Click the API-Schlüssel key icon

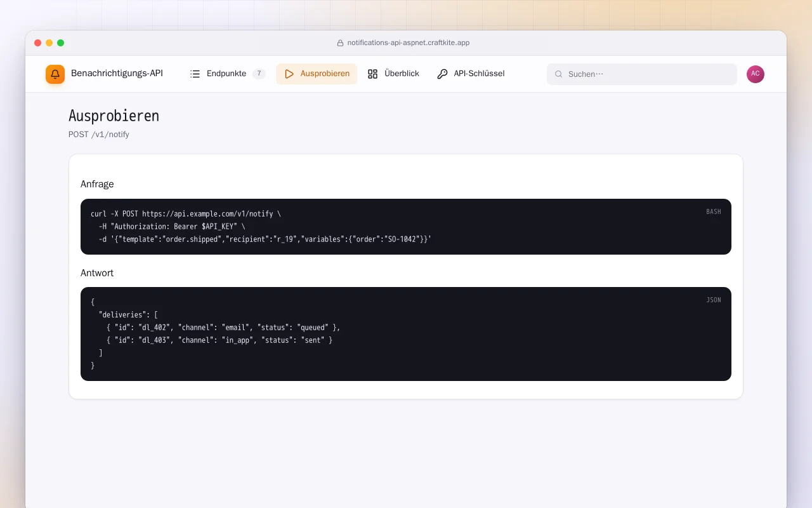(x=442, y=74)
